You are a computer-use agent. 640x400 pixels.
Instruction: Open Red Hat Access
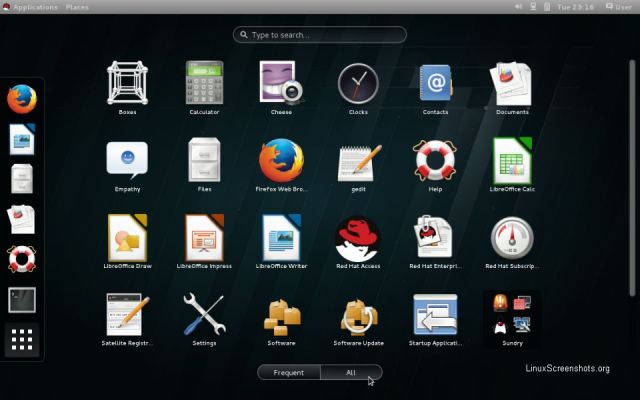[x=358, y=239]
